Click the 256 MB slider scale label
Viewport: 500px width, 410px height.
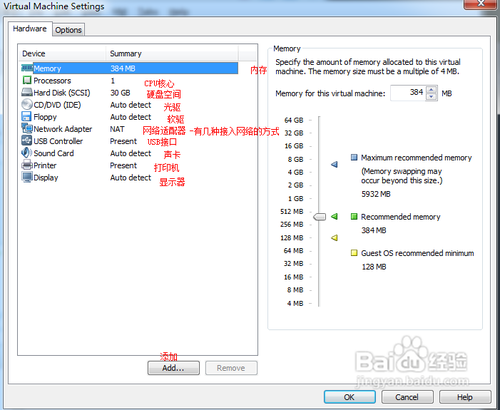(292, 225)
